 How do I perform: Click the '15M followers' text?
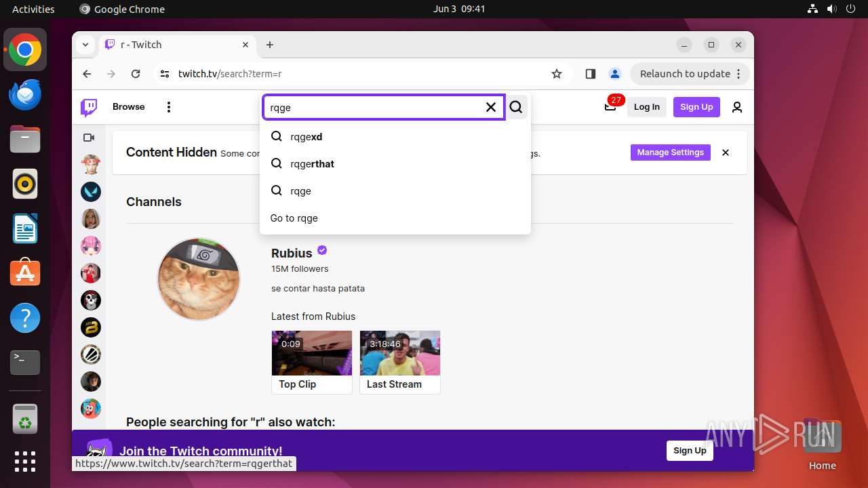(300, 269)
